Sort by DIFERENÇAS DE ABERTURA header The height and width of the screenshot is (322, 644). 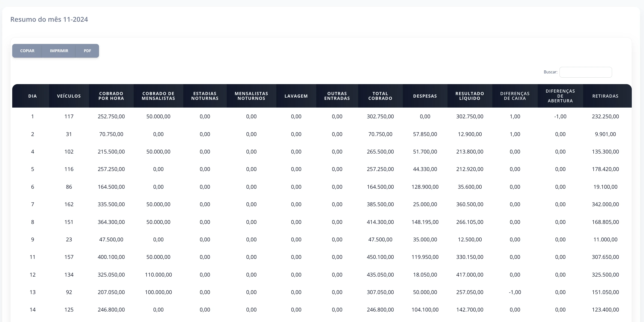click(560, 96)
